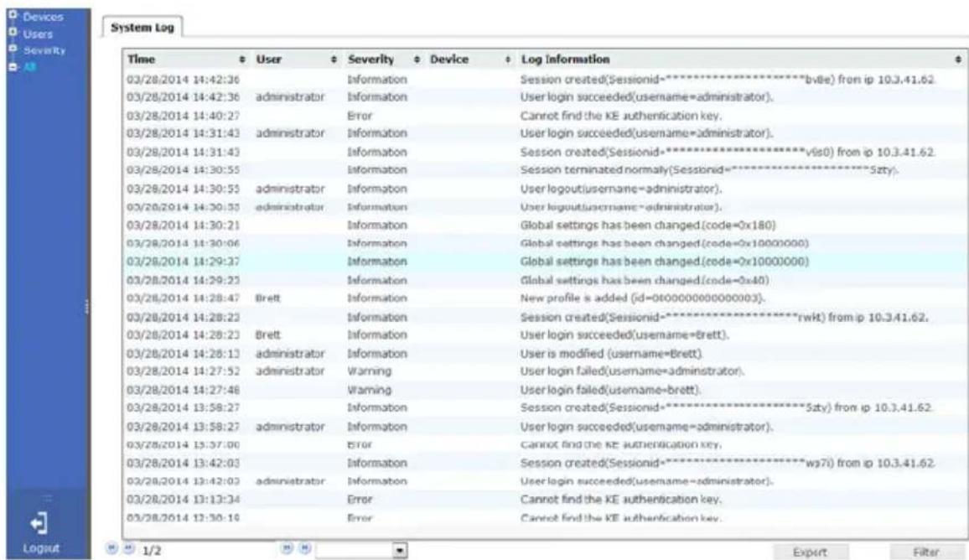Viewport: 969px width, 560px height.
Task: Open the page selection dropdown
Action: (401, 550)
